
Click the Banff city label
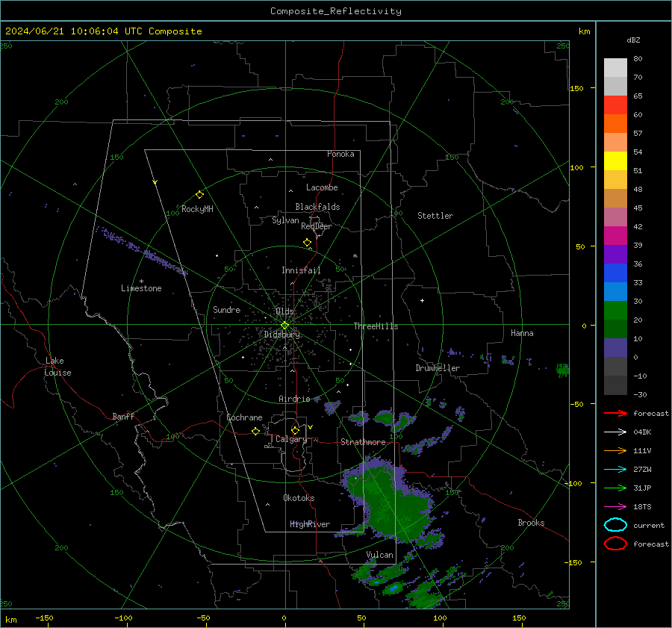point(123,416)
